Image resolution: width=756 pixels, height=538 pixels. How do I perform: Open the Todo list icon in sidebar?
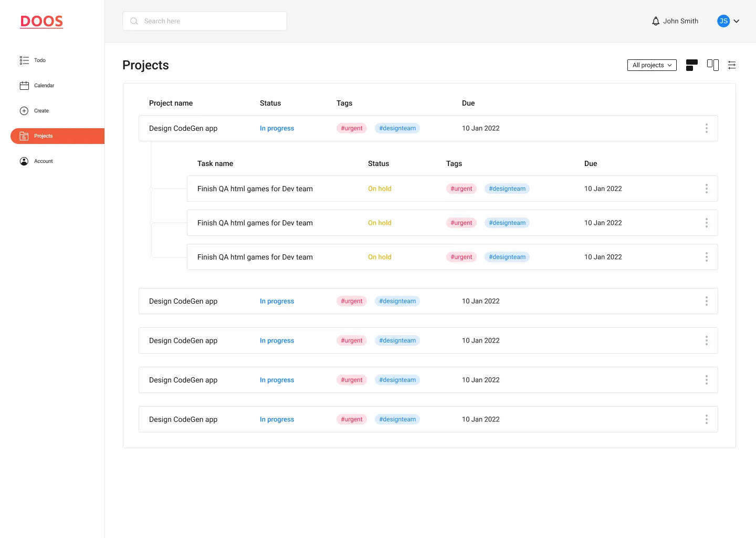click(24, 60)
